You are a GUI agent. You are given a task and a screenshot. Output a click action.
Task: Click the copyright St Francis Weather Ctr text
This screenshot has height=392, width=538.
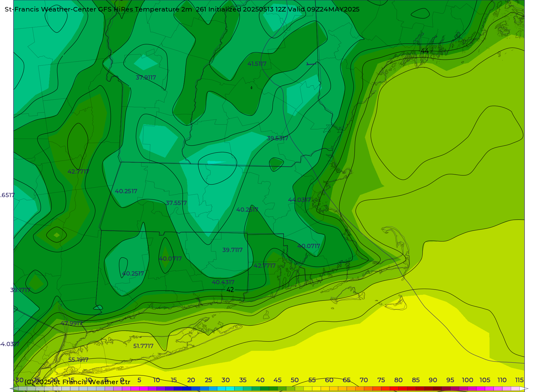point(77,382)
